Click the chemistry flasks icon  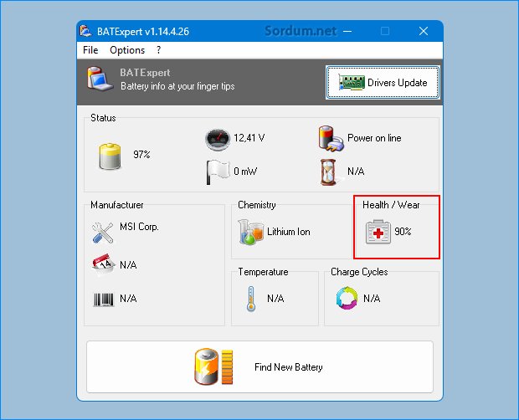pyautogui.click(x=250, y=232)
